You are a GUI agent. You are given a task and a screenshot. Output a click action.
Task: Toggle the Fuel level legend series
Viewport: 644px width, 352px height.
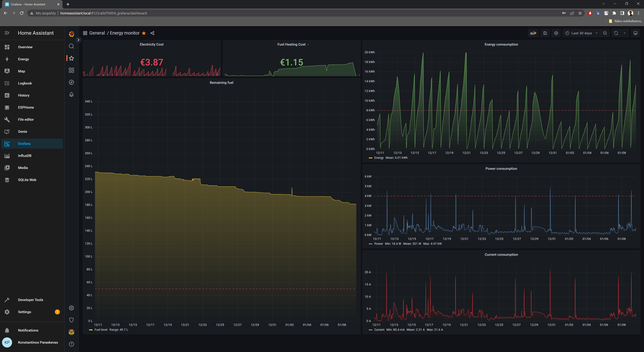[x=101, y=330]
